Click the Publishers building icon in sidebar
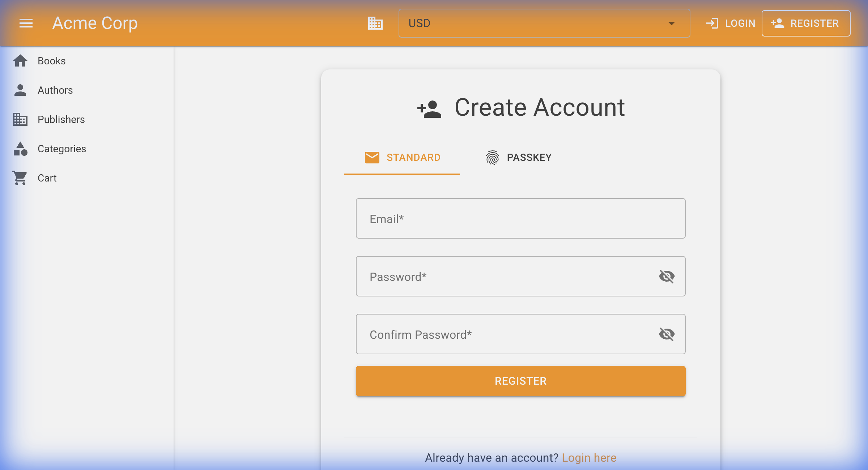 20,119
